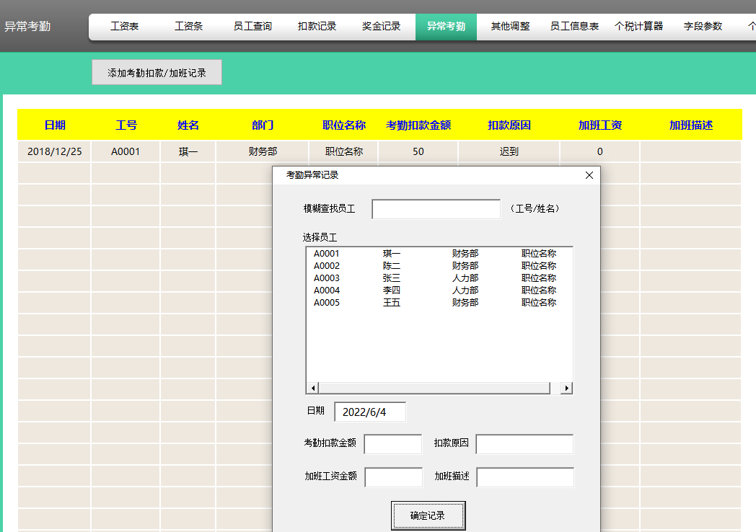Click the 扣款原因 input box
Image resolution: width=756 pixels, height=532 pixels.
click(x=524, y=444)
